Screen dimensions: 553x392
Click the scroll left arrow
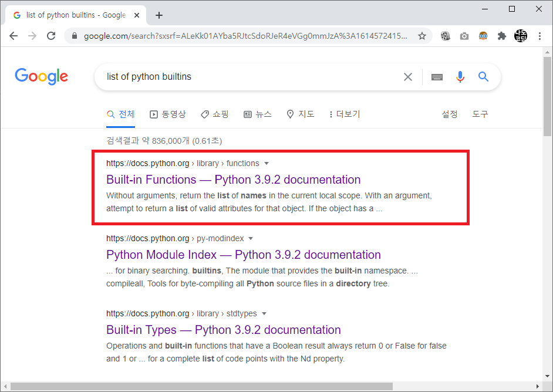[5, 386]
